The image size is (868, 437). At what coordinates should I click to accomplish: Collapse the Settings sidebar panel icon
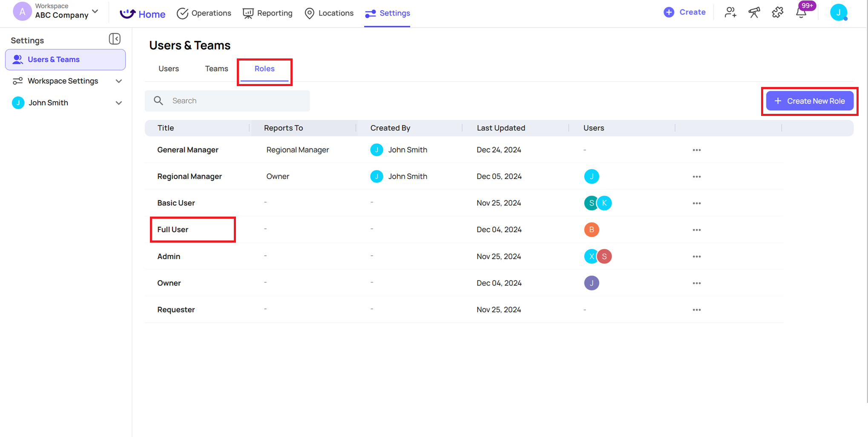pyautogui.click(x=115, y=39)
